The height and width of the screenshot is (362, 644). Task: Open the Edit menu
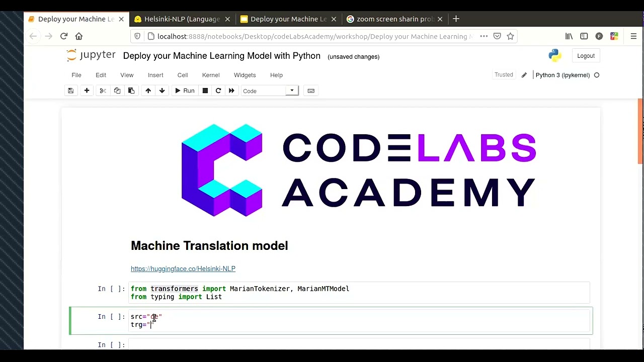click(x=101, y=75)
